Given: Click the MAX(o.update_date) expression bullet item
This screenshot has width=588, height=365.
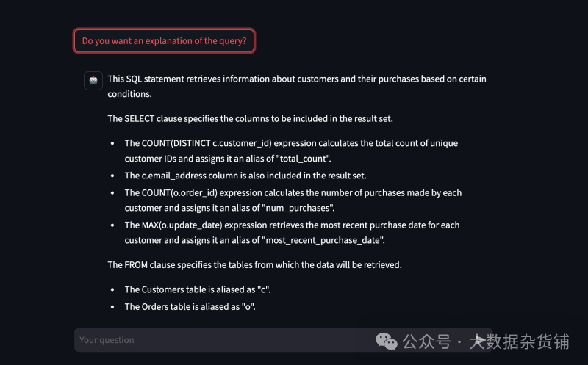Looking at the screenshot, I should coord(292,225).
